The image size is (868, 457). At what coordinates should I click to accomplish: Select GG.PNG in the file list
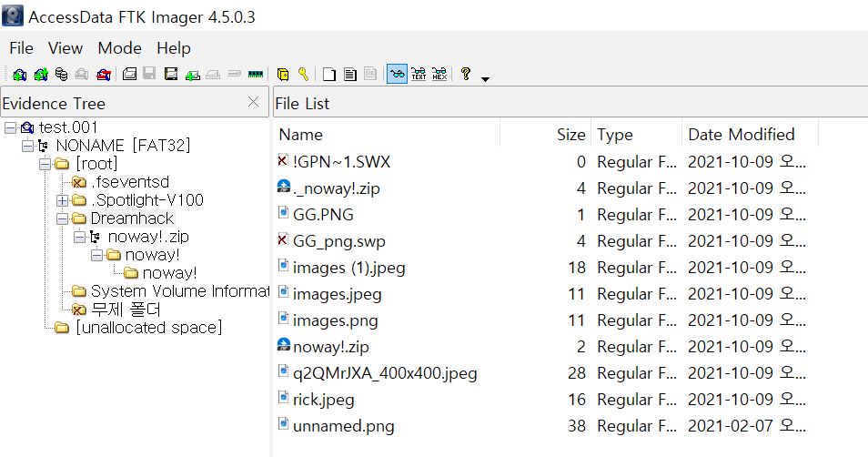tap(323, 214)
